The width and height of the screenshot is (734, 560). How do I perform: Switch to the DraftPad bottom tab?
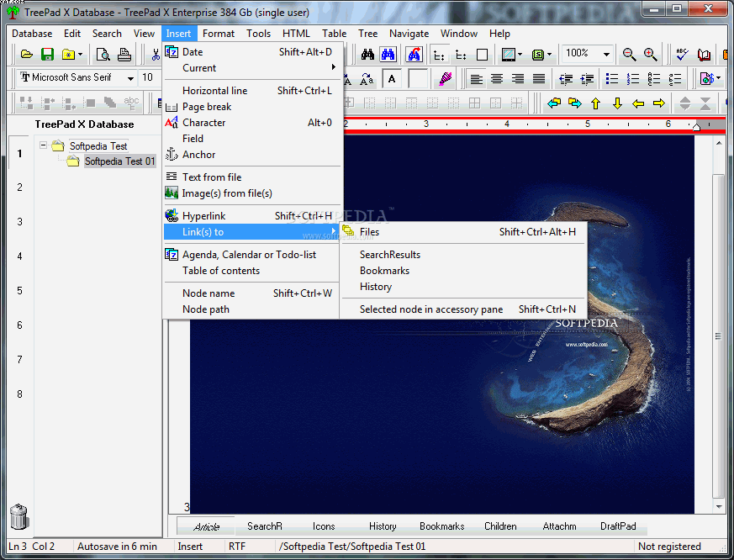pyautogui.click(x=618, y=526)
